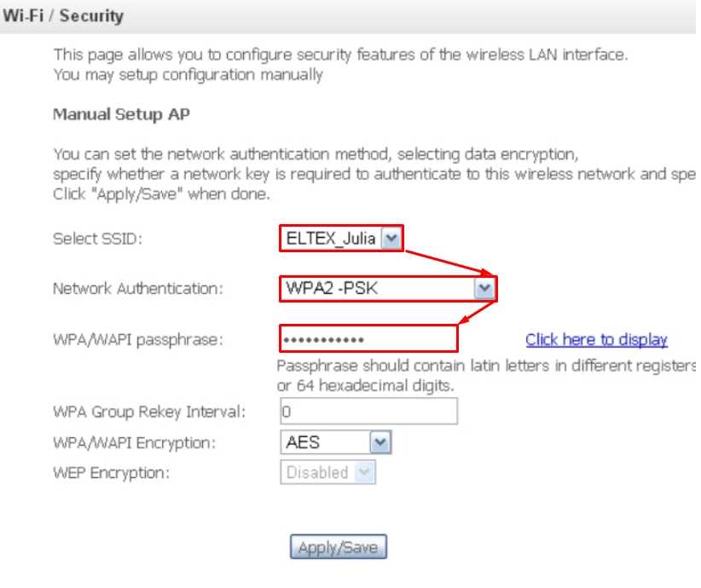Image resolution: width=701 pixels, height=588 pixels.
Task: Click the "This page allows you" description
Action: point(340,55)
